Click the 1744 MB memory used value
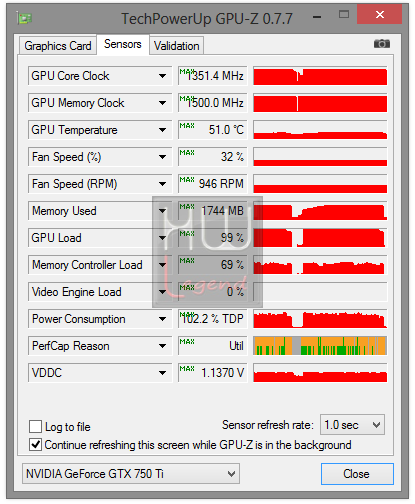The height and width of the screenshot is (504, 415). click(x=213, y=211)
